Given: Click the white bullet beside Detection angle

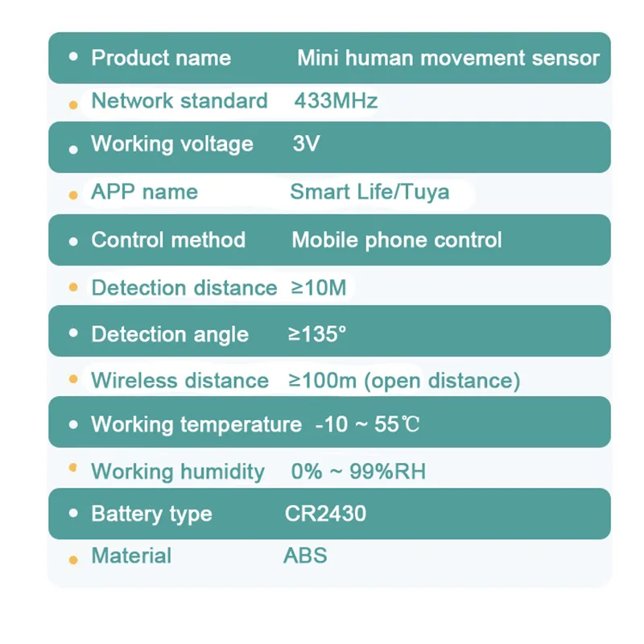Looking at the screenshot, I should 74,332.
